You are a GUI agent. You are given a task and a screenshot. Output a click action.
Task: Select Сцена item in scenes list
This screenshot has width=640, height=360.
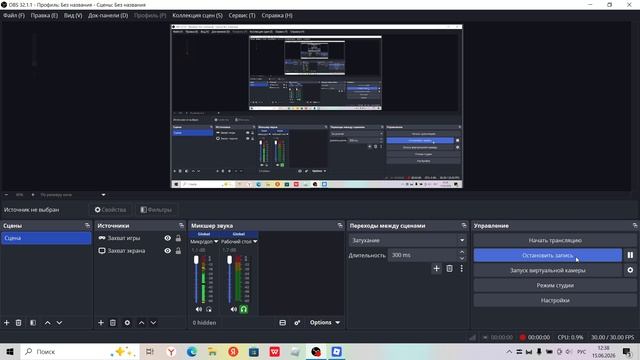pyautogui.click(x=46, y=238)
